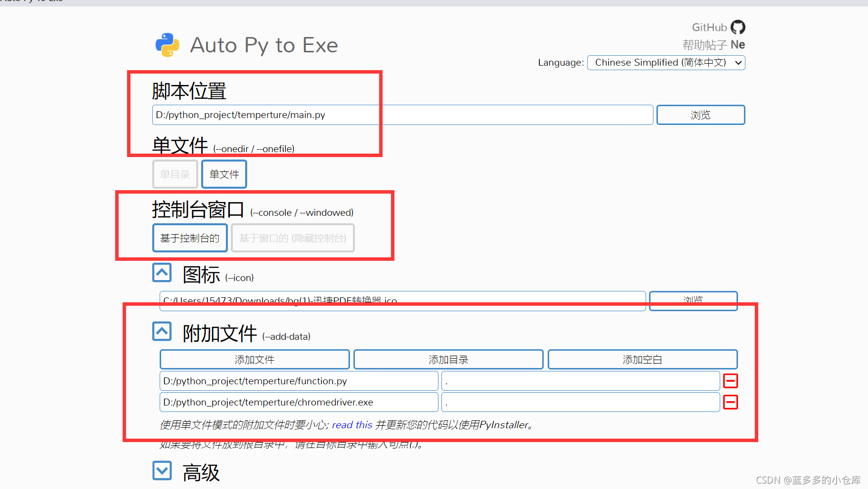Open the 'read this' link
Viewport: 868px width, 489px height.
click(352, 425)
